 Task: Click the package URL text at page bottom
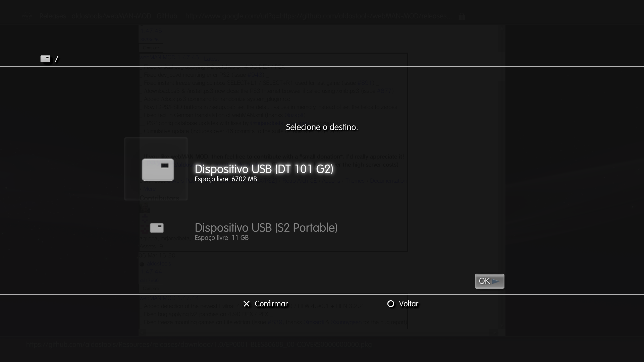click(x=199, y=344)
